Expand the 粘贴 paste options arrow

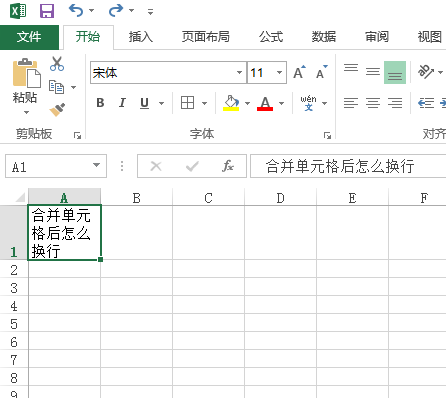(26, 112)
